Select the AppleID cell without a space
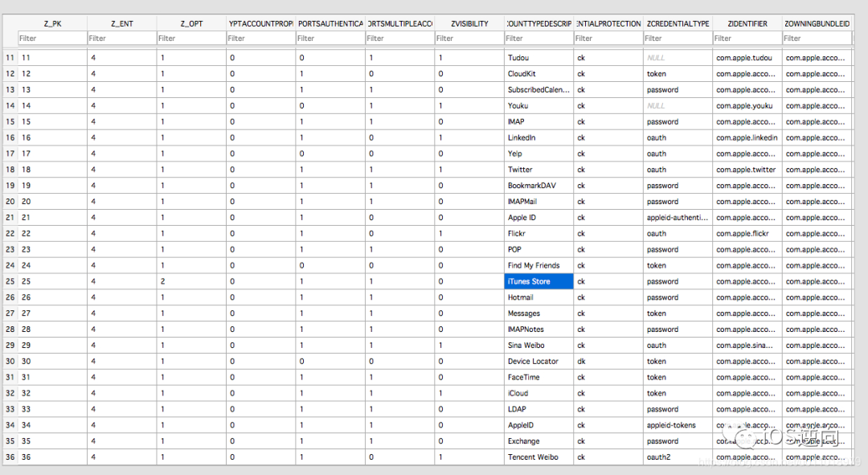The width and height of the screenshot is (868, 475). (x=538, y=425)
